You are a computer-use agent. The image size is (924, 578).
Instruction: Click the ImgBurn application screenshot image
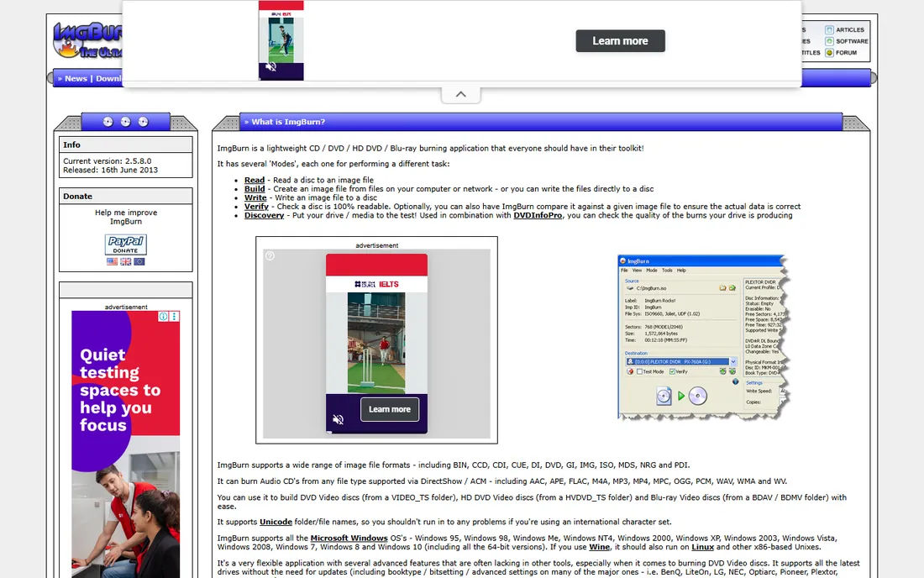703,338
